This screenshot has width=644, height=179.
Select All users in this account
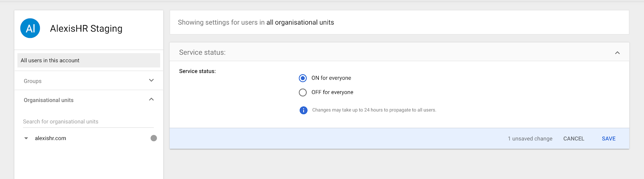[x=89, y=60]
